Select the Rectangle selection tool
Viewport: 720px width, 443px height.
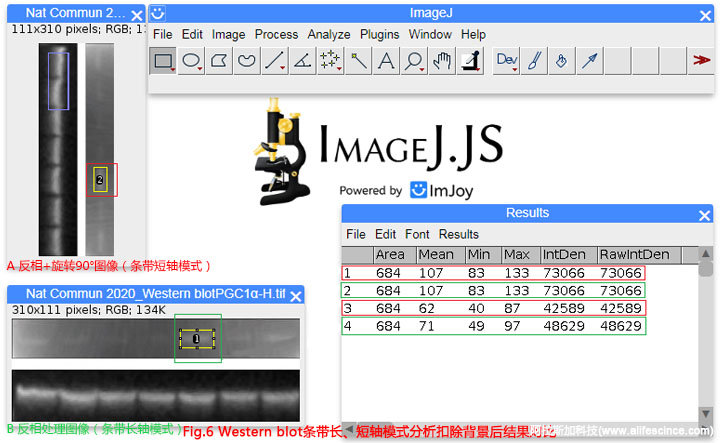pos(163,61)
